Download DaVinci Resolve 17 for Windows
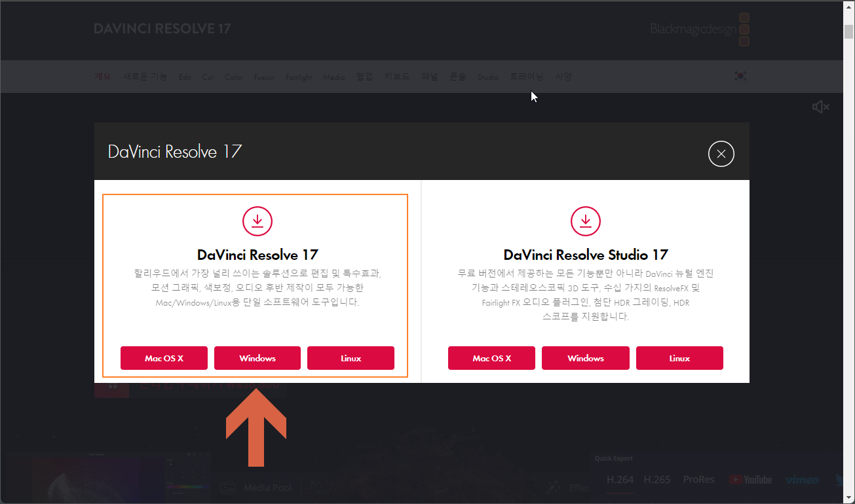The height and width of the screenshot is (504, 855). point(257,358)
